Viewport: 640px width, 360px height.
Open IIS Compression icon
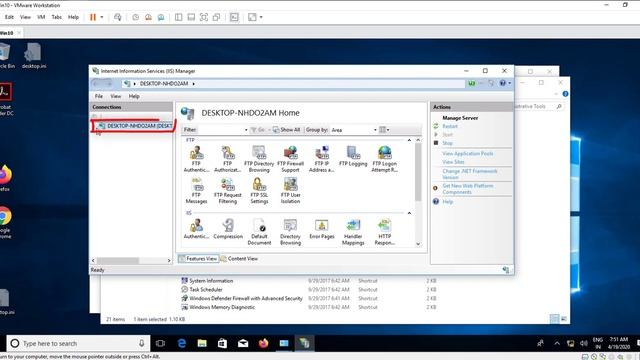(228, 229)
